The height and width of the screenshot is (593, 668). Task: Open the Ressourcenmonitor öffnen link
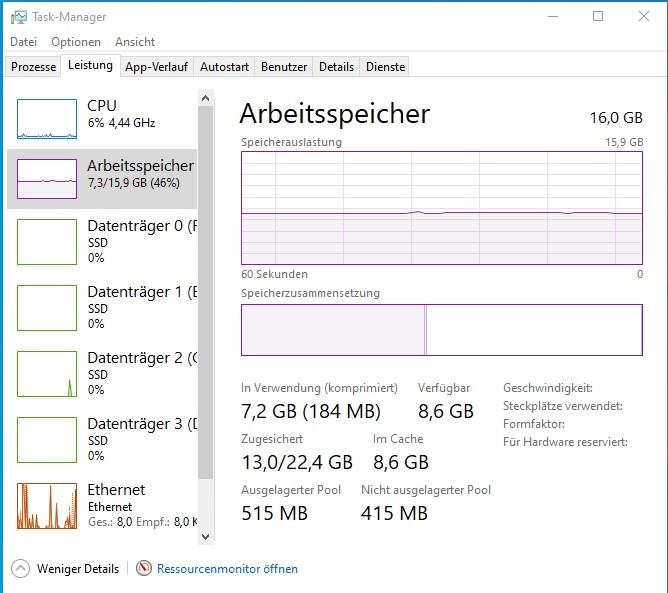tap(227, 569)
